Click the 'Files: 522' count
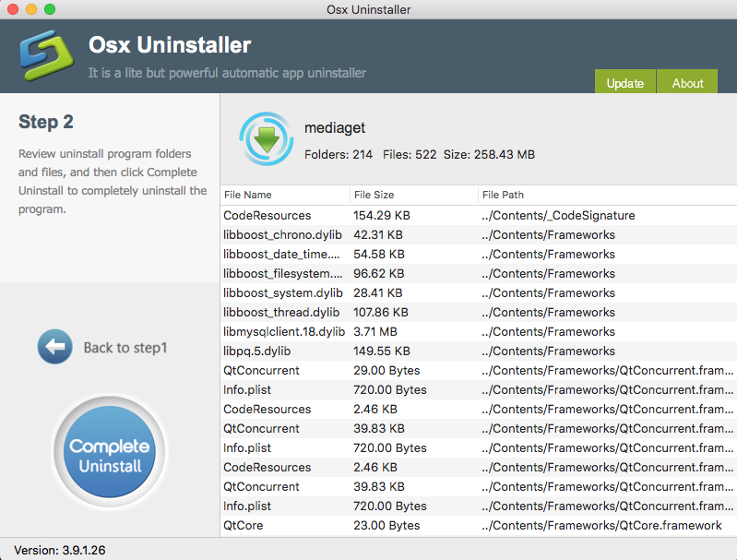This screenshot has width=737, height=560. pyautogui.click(x=410, y=154)
